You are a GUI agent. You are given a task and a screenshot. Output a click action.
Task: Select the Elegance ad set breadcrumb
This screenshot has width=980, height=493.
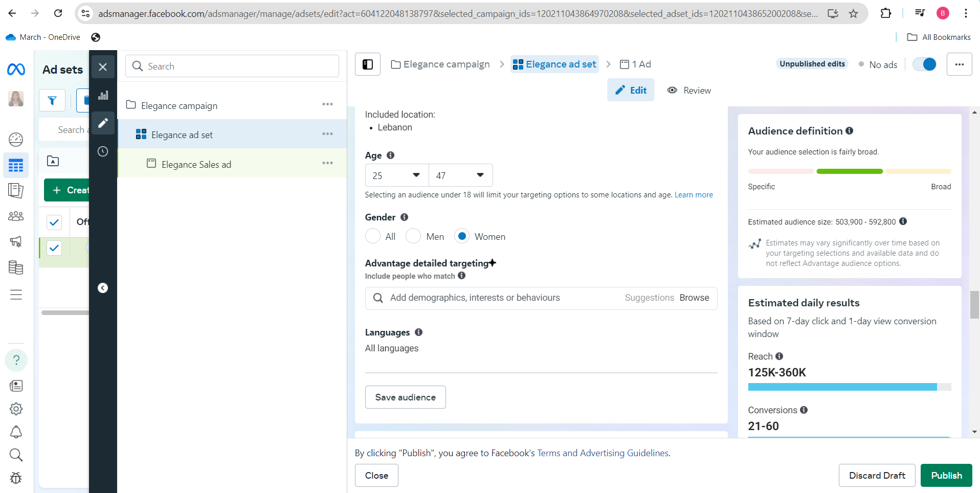click(x=554, y=64)
